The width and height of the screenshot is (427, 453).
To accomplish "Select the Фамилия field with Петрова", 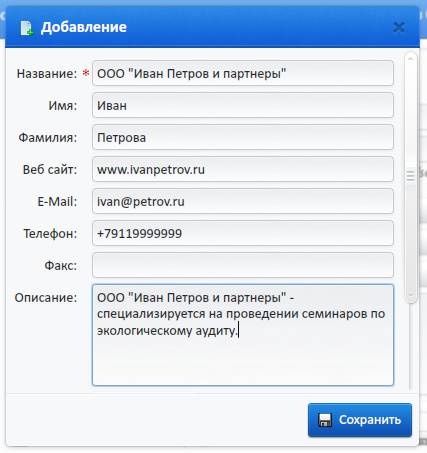I will [243, 137].
